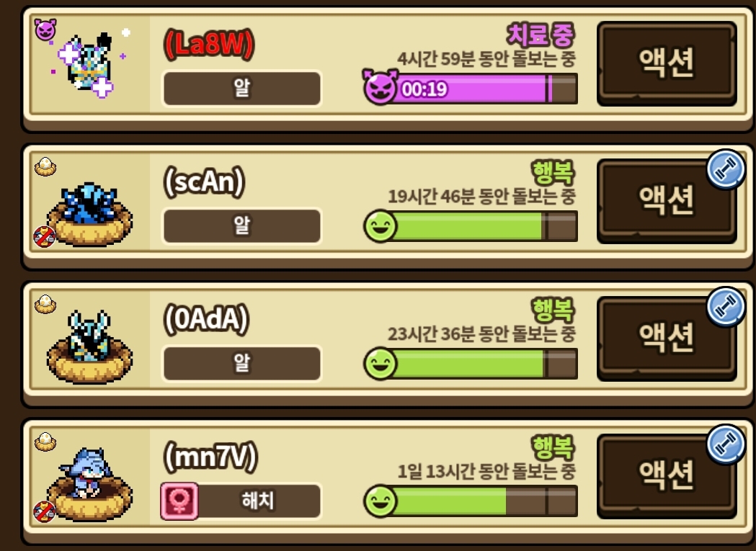
Task: Click the red prohibited badge on mn7V's nest
Action: 44,511
